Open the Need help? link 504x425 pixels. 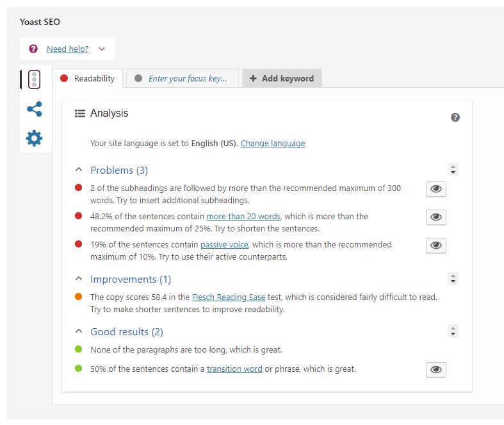(x=67, y=49)
